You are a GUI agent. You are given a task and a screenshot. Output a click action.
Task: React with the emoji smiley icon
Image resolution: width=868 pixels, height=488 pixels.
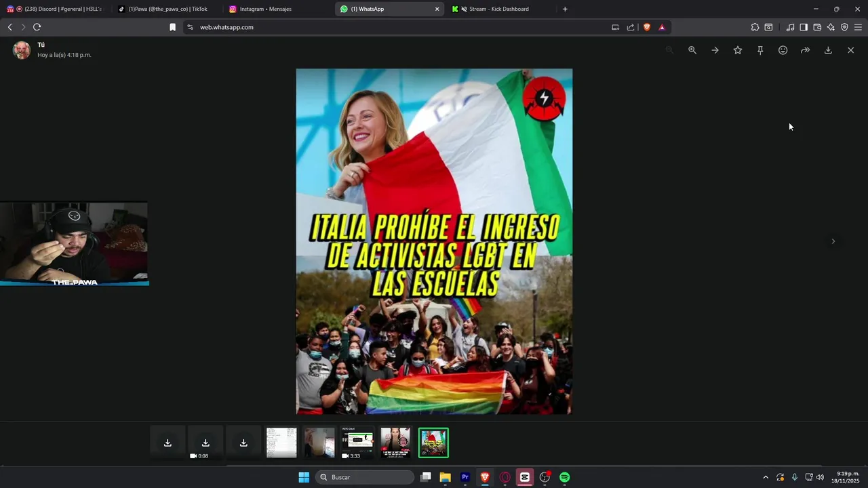(x=783, y=50)
